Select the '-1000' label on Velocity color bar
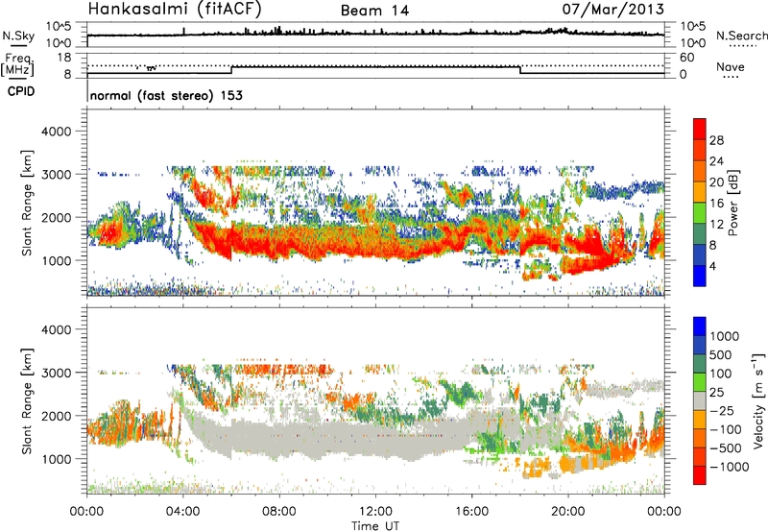 730,467
